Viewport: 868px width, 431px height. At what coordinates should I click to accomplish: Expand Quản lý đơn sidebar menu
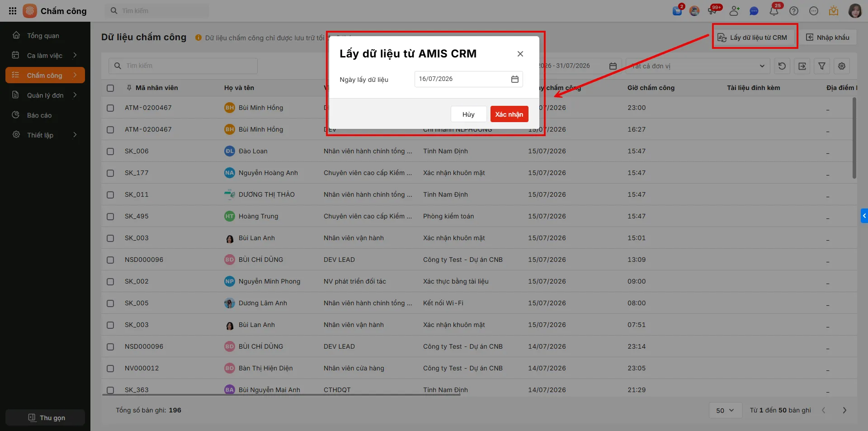(45, 95)
